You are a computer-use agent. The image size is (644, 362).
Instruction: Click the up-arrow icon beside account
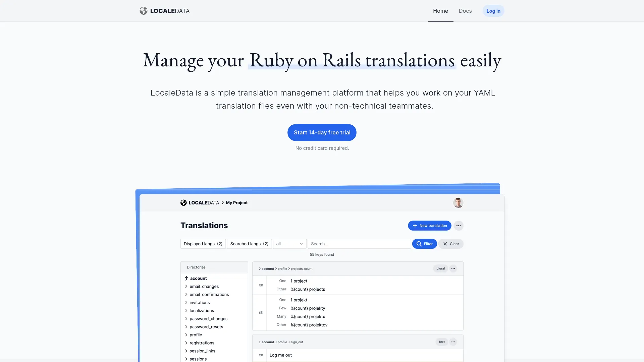pos(186,278)
